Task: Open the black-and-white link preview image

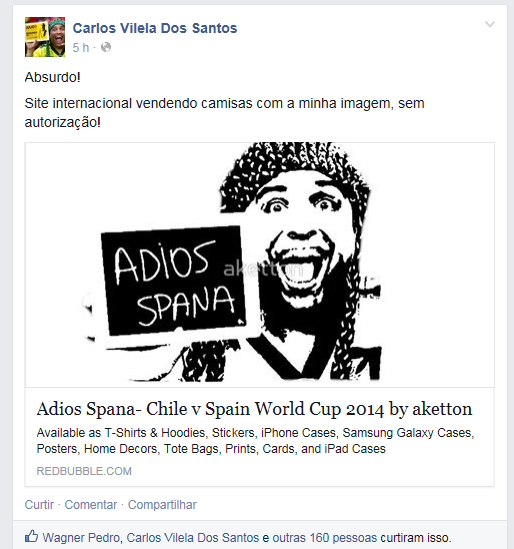Action: click(x=259, y=265)
